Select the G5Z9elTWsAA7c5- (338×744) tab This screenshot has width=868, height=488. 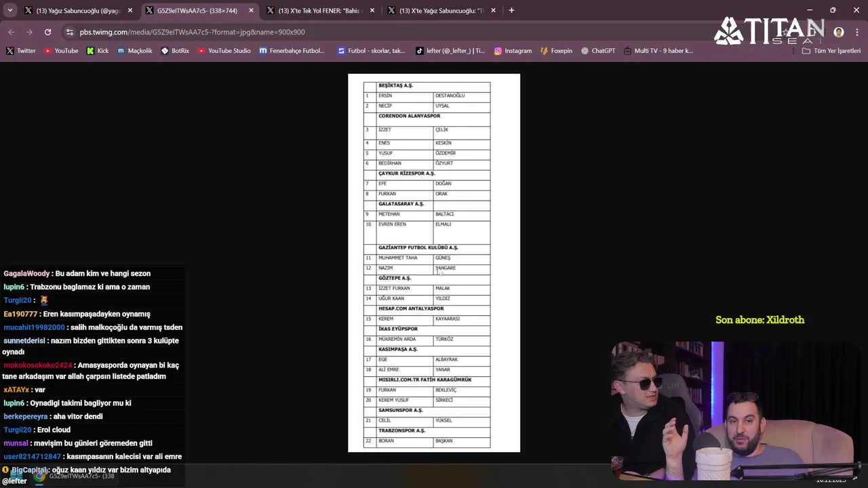199,10
